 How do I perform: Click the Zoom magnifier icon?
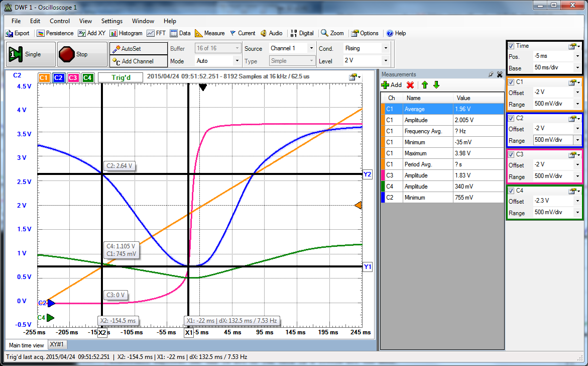coord(325,33)
